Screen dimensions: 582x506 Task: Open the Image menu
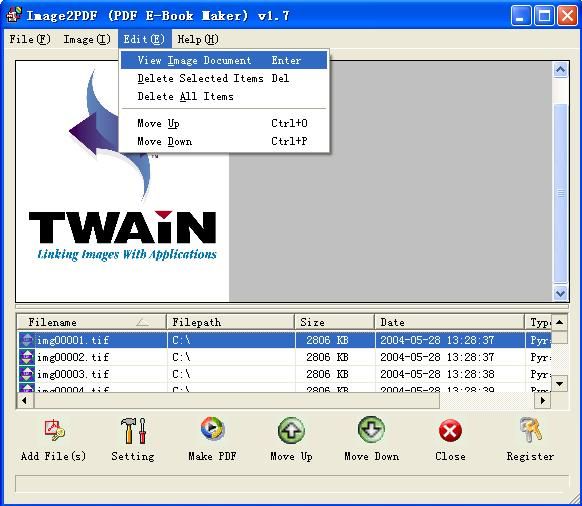tap(87, 39)
